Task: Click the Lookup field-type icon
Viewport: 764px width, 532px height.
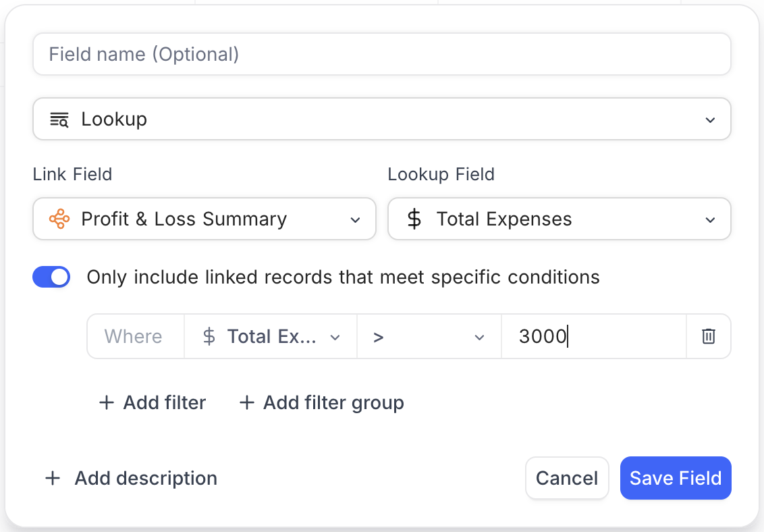Action: (58, 119)
